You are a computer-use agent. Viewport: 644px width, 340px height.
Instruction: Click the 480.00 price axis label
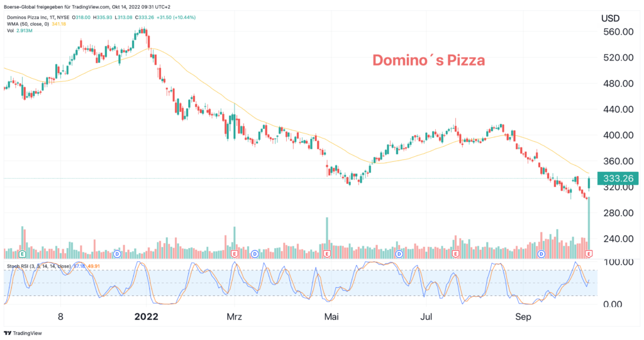coord(618,84)
